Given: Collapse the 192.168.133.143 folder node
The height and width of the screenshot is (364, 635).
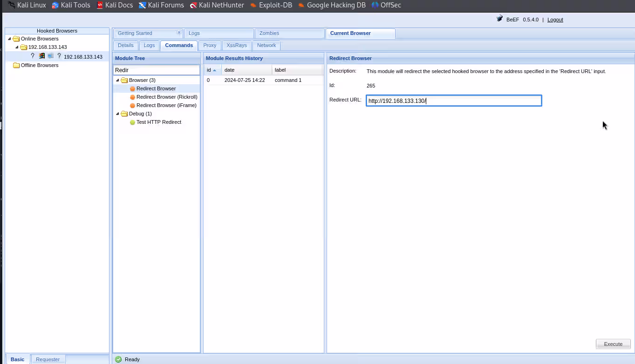Looking at the screenshot, I should pos(17,47).
